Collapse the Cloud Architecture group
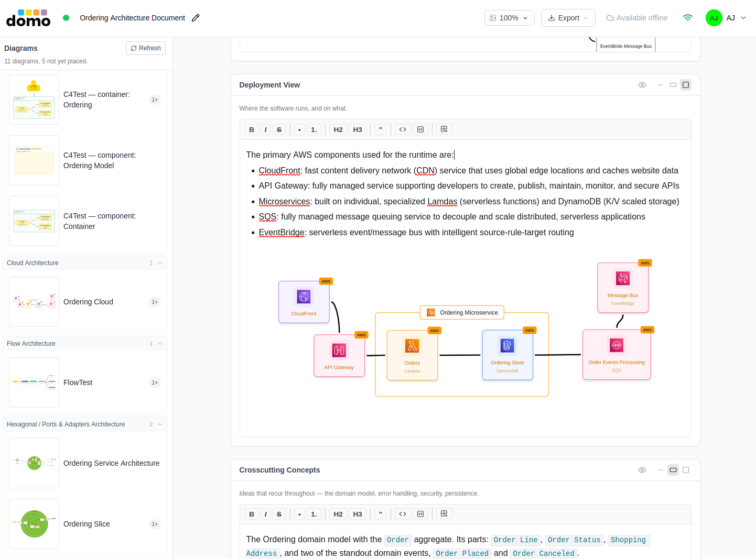The image size is (756, 559). [x=160, y=263]
